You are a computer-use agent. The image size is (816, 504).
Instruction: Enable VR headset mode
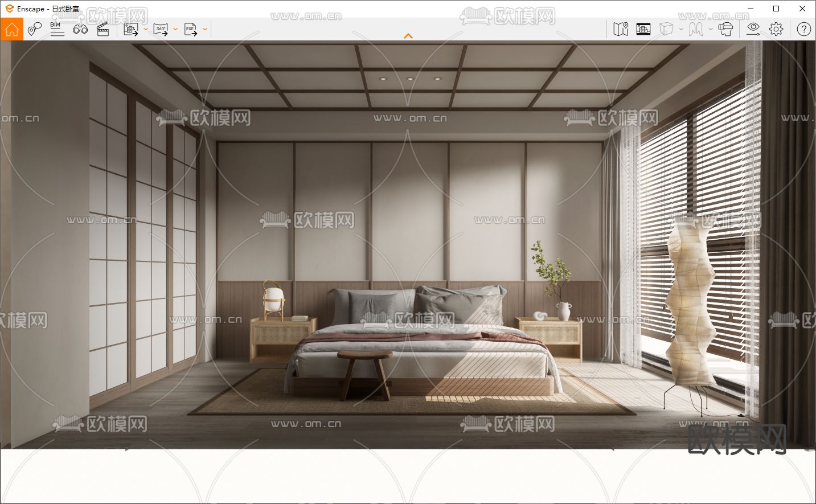(725, 29)
